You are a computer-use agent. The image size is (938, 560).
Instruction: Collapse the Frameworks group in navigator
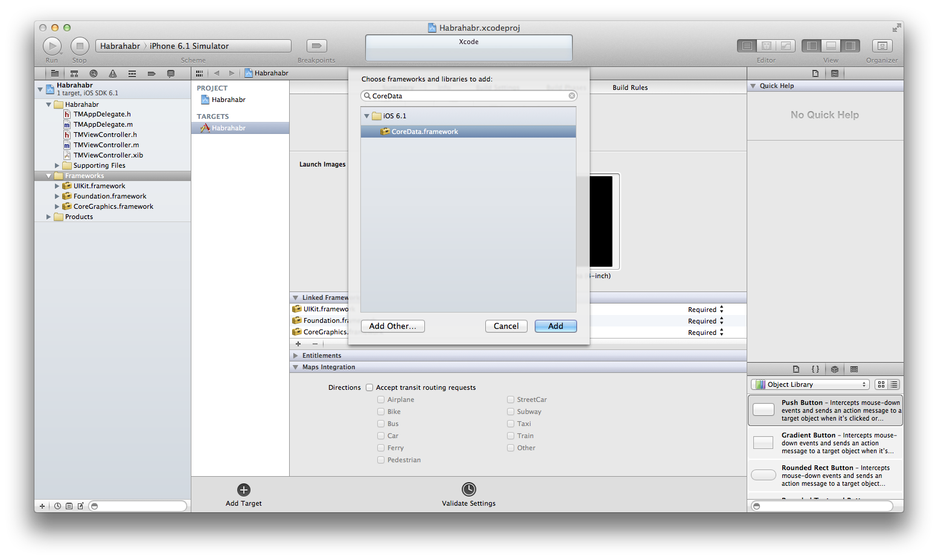pyautogui.click(x=49, y=176)
